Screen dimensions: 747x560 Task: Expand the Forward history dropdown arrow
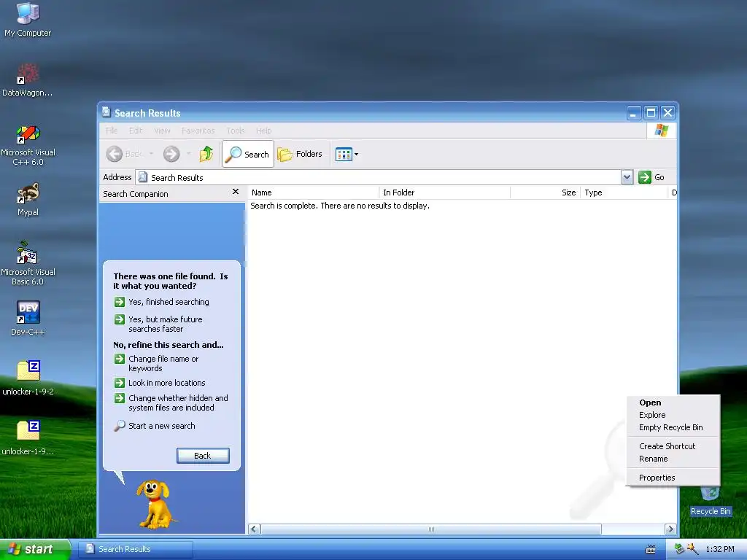coord(189,154)
